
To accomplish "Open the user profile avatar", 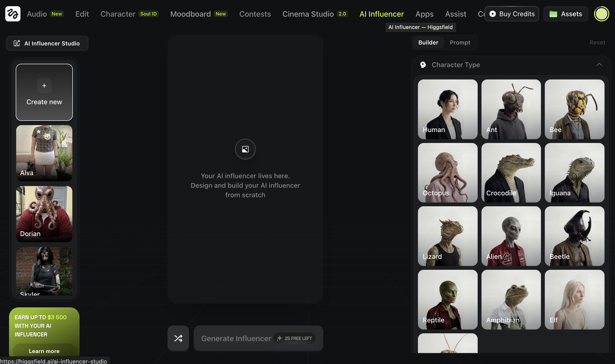I will point(601,14).
